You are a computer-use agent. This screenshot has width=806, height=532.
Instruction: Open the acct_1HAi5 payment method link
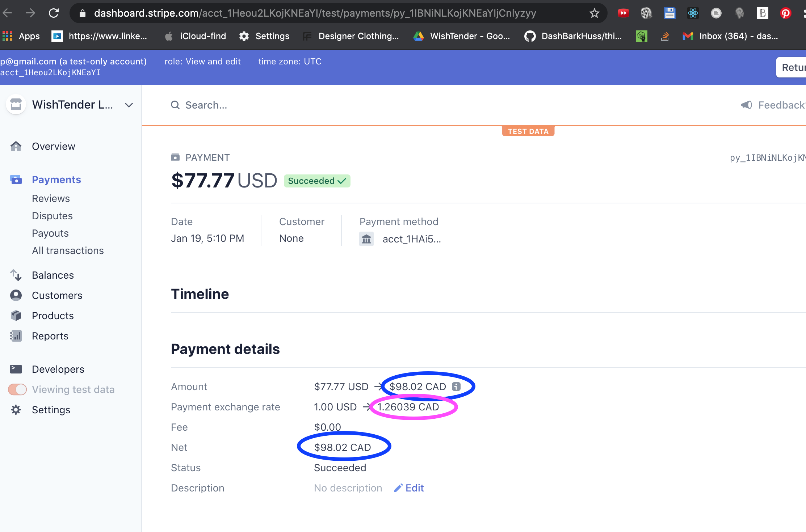tap(411, 239)
